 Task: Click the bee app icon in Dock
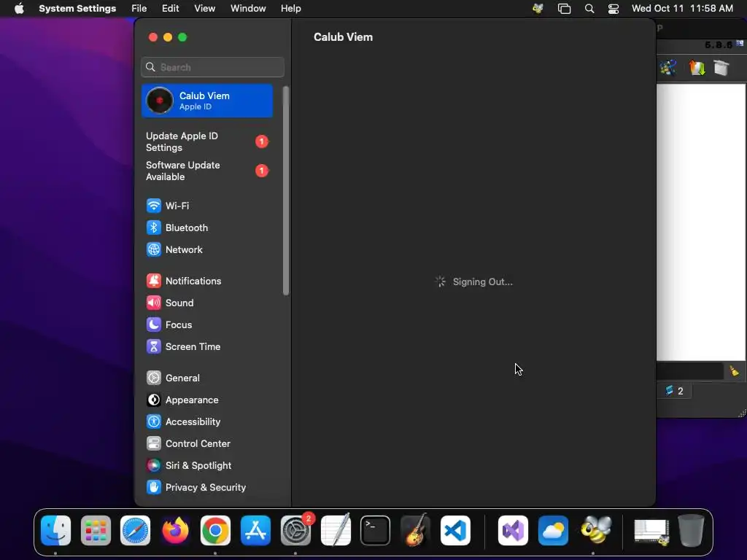point(595,529)
